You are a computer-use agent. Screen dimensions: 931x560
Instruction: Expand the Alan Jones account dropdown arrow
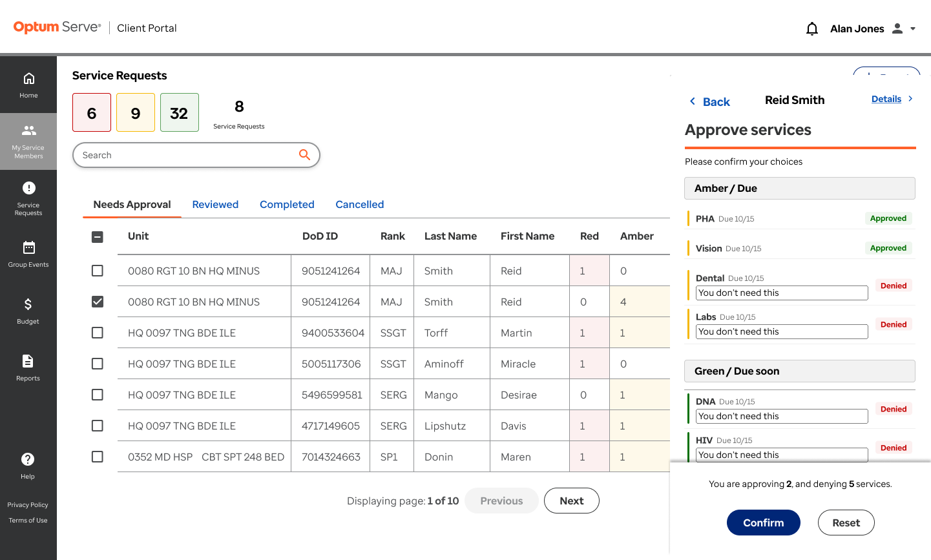[913, 28]
